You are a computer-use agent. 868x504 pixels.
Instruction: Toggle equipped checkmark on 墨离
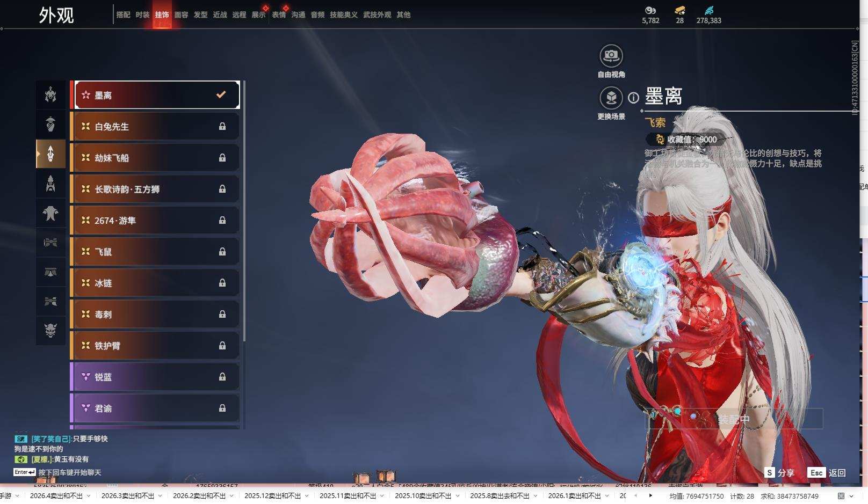point(221,95)
